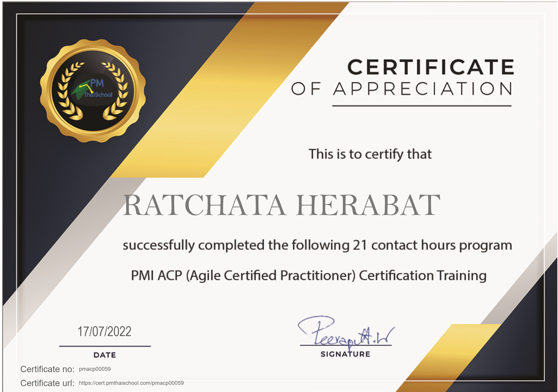Click the PMI ACP Certification Training line
The width and height of the screenshot is (558, 392).
pyautogui.click(x=309, y=275)
